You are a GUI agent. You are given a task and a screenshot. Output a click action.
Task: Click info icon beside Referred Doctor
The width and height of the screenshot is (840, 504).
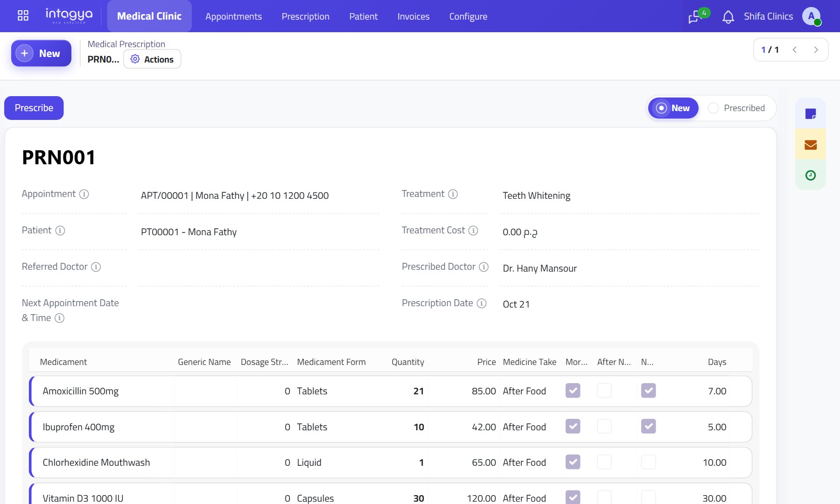click(x=96, y=267)
